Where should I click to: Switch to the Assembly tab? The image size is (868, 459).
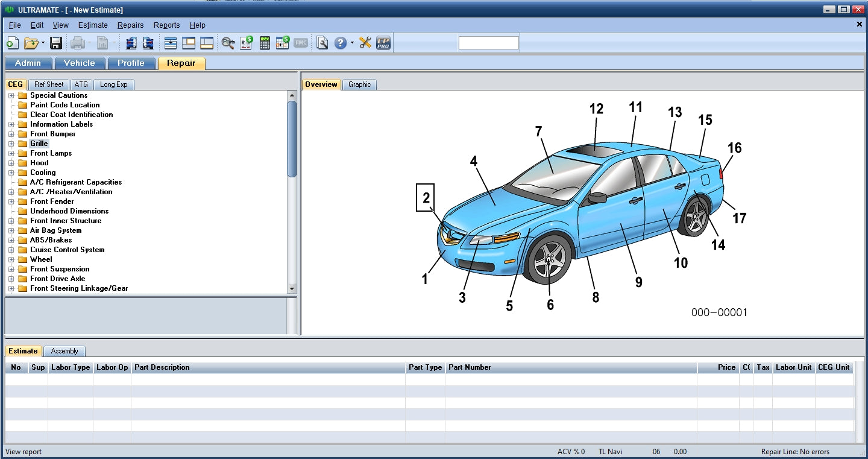click(x=64, y=350)
